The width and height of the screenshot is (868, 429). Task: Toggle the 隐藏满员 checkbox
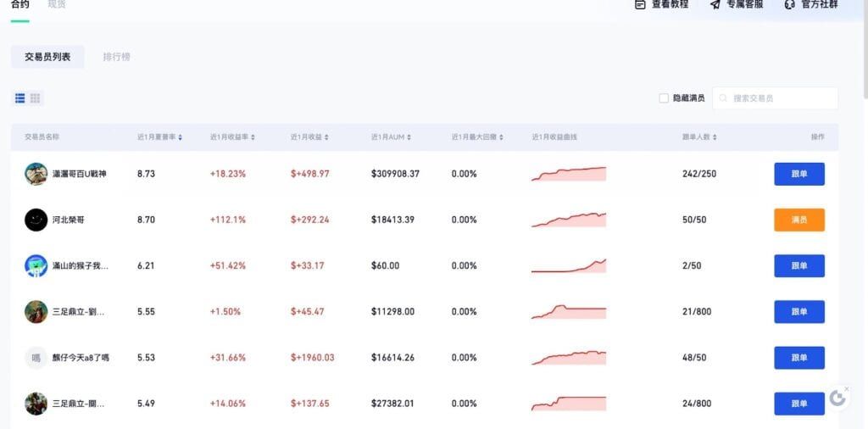664,98
